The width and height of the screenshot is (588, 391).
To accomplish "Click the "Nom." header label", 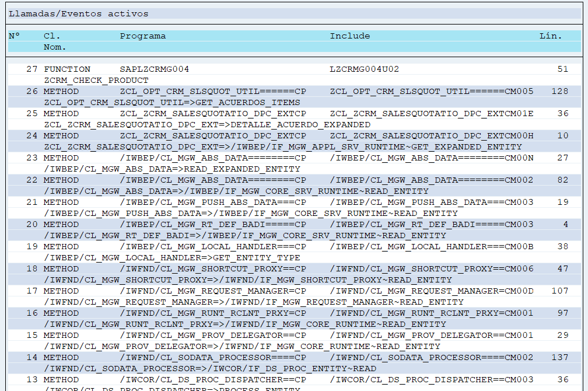I will tap(55, 47).
